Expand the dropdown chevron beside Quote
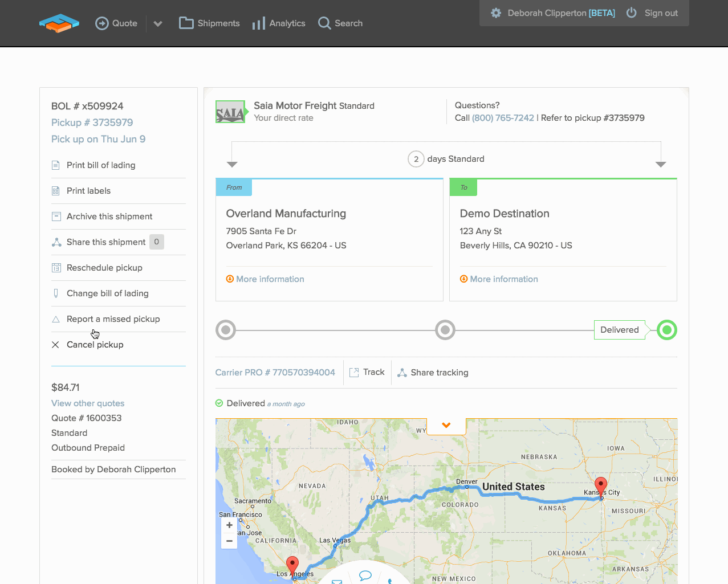This screenshot has height=584, width=728. click(x=158, y=24)
